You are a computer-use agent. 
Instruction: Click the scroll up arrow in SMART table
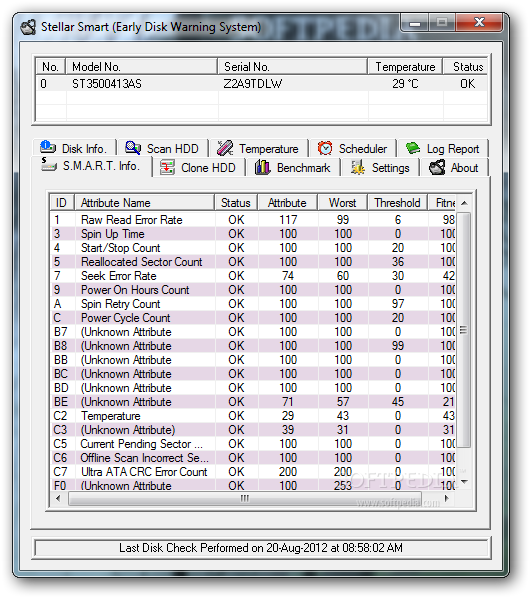click(464, 203)
